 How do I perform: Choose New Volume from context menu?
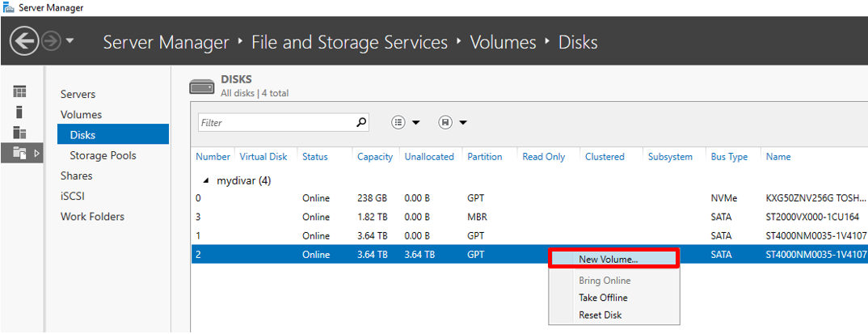click(x=608, y=260)
